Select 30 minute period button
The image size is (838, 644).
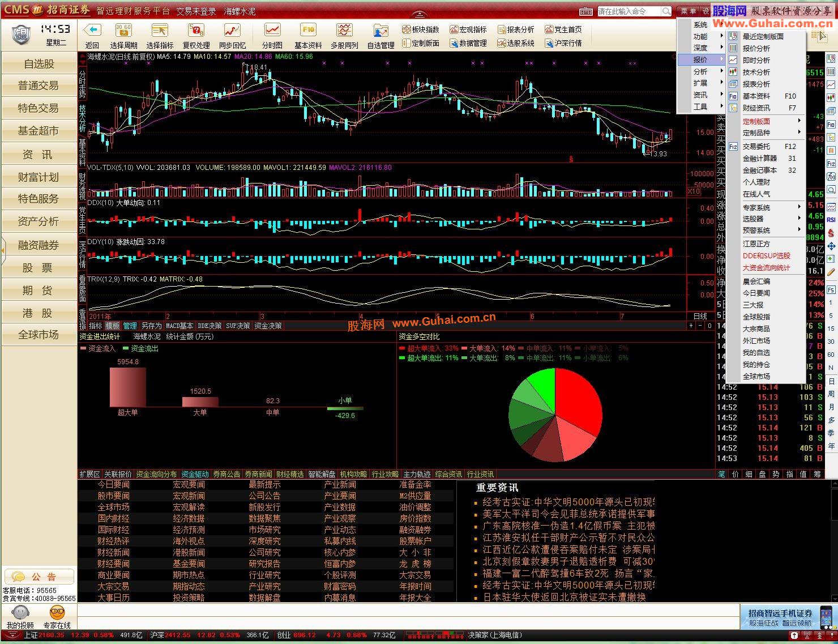pos(831,342)
